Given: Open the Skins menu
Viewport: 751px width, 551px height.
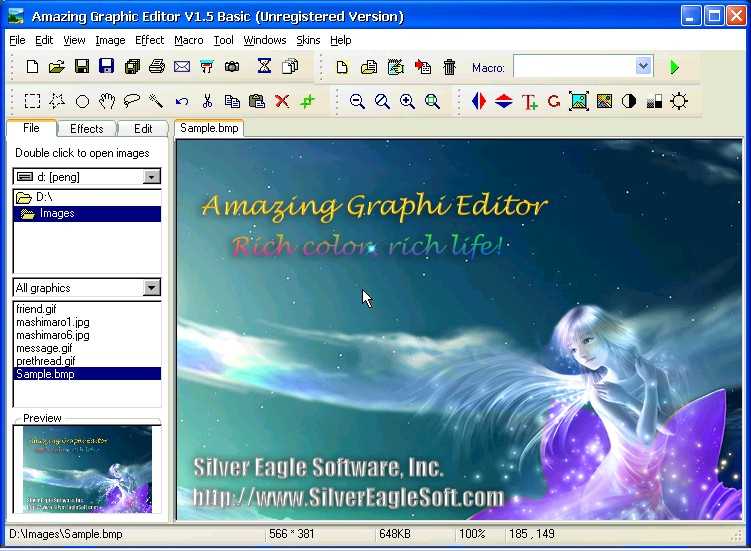Looking at the screenshot, I should coord(308,40).
